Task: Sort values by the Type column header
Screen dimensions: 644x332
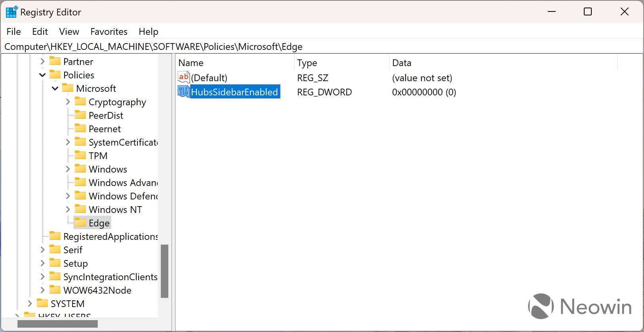Action: click(342, 63)
